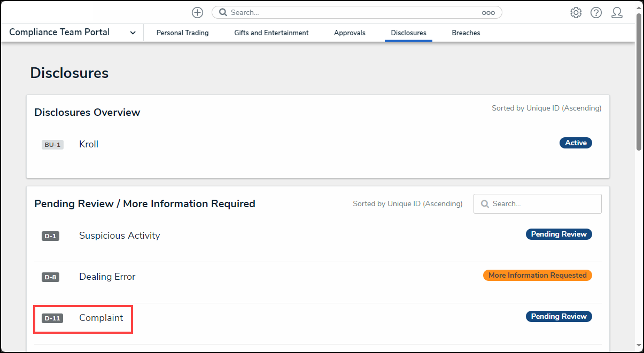This screenshot has height=353, width=644.
Task: Open the Dealing Error disclosure
Action: (107, 277)
